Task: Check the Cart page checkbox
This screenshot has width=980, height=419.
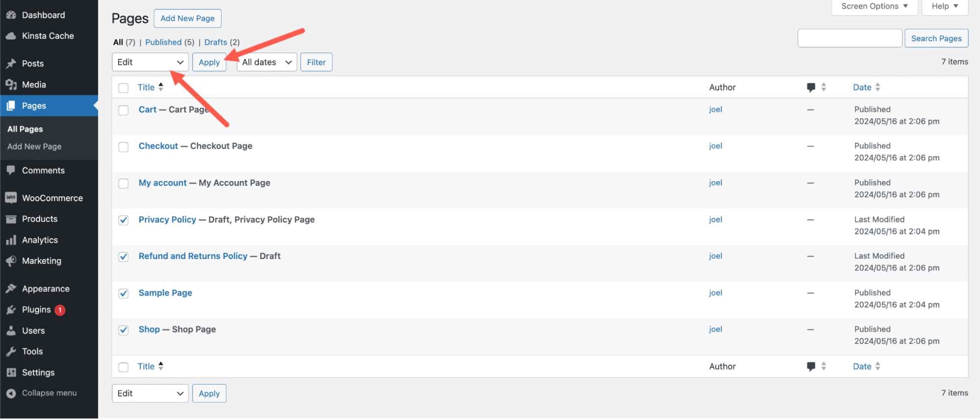Action: 124,110
